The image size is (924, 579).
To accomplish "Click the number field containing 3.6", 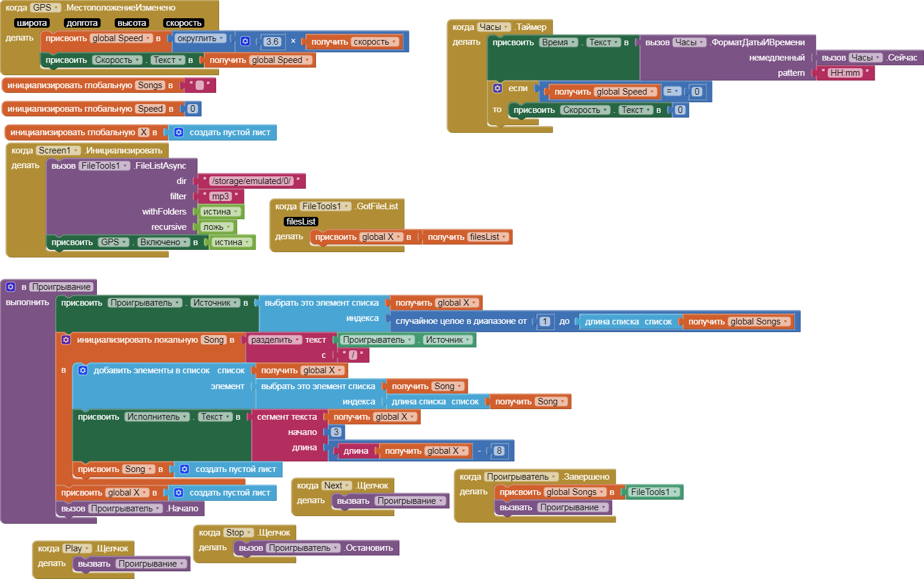I will point(272,42).
